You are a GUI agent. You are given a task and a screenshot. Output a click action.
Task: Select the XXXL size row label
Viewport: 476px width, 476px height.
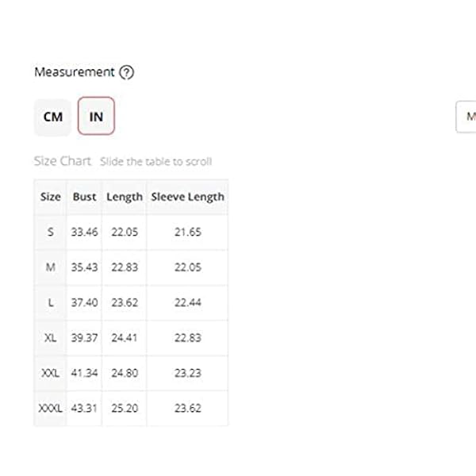coord(50,408)
